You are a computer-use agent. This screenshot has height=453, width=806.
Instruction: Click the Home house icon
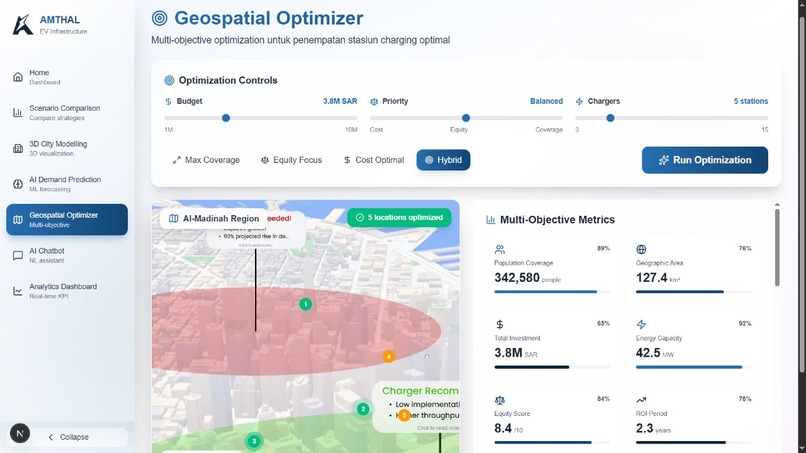18,77
